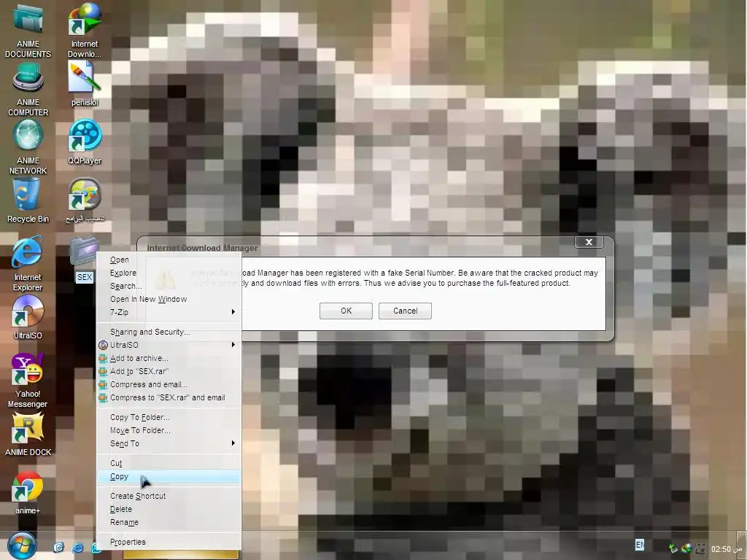Image resolution: width=747 pixels, height=560 pixels.
Task: Select the Internet Download Manager desktop shortcut
Action: click(85, 30)
